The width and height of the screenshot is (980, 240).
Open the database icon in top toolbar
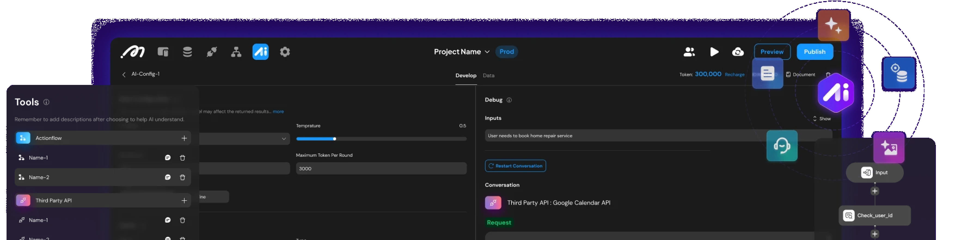pos(187,52)
